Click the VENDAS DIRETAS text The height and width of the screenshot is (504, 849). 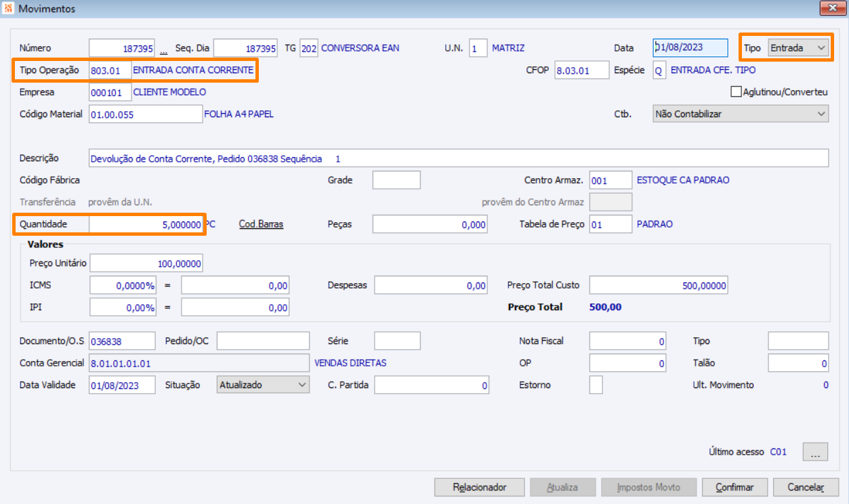[350, 363]
